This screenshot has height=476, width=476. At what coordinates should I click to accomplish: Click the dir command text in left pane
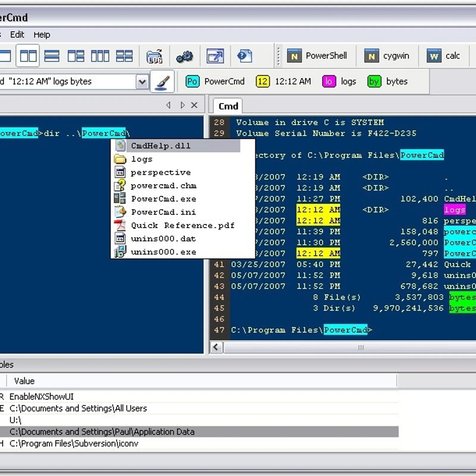coord(51,133)
